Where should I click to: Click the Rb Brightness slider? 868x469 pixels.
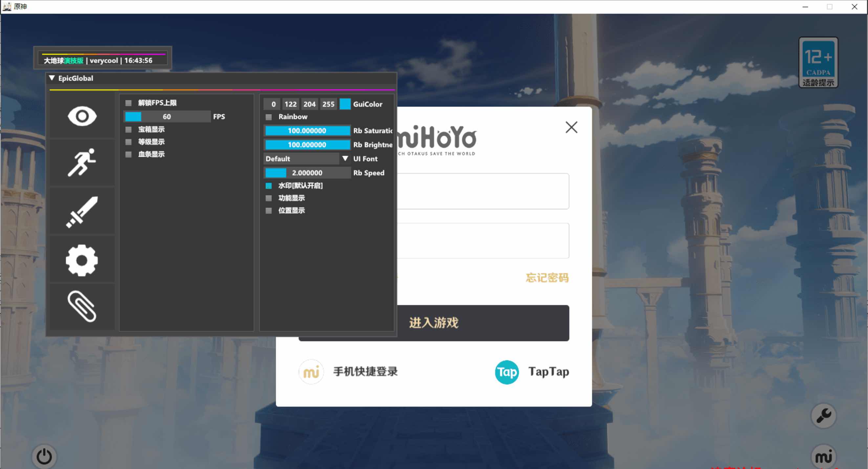tap(307, 145)
